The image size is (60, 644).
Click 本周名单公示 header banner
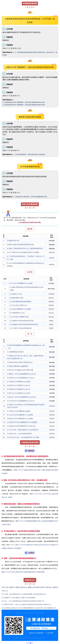pyautogui.click(x=30, y=580)
